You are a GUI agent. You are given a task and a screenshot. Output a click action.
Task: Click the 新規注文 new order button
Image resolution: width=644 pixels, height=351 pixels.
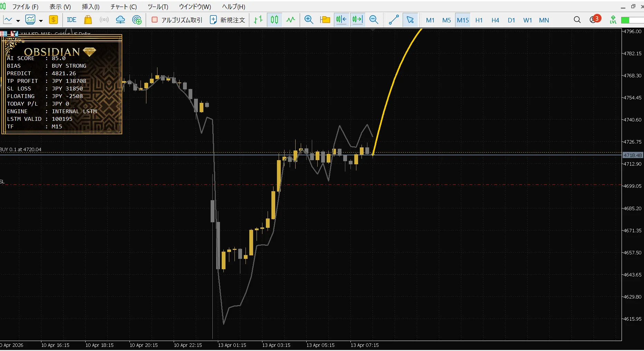228,20
